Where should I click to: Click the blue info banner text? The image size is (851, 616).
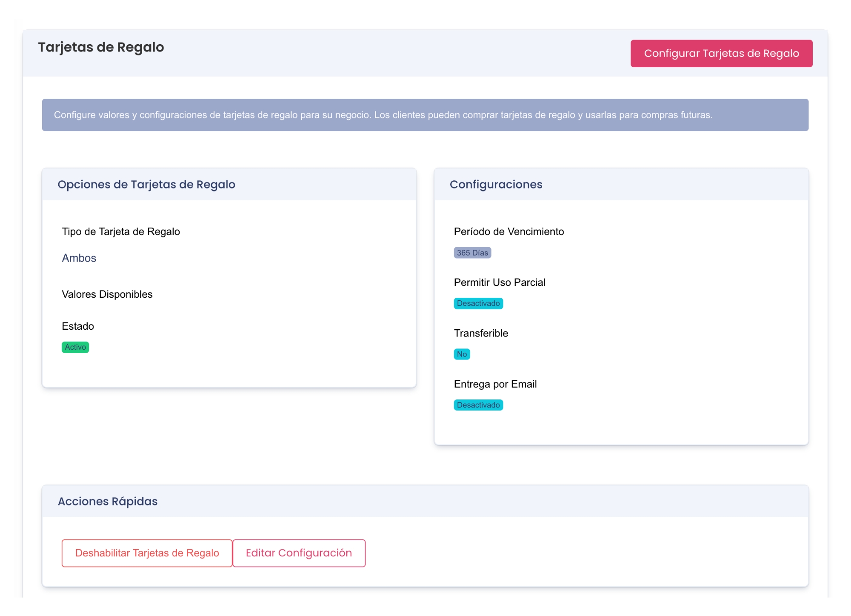pos(383,115)
